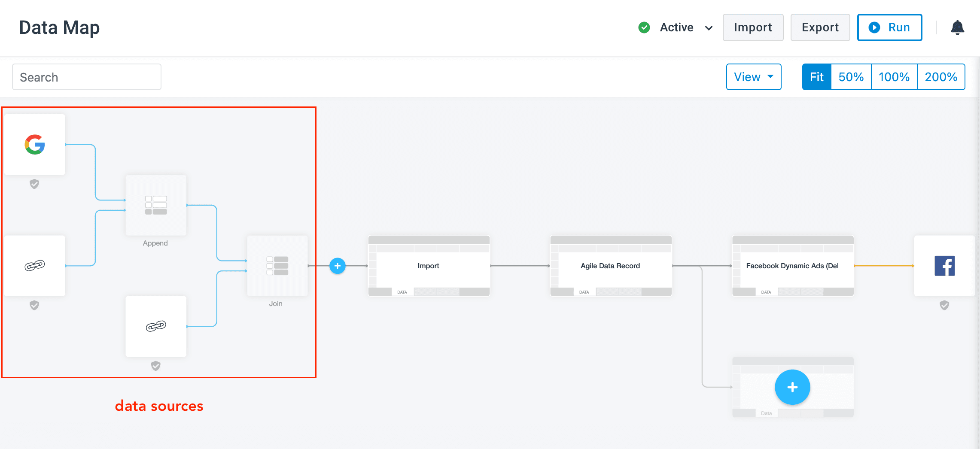Select the Append node icon
Screen dimensions: 980x449
click(x=156, y=205)
